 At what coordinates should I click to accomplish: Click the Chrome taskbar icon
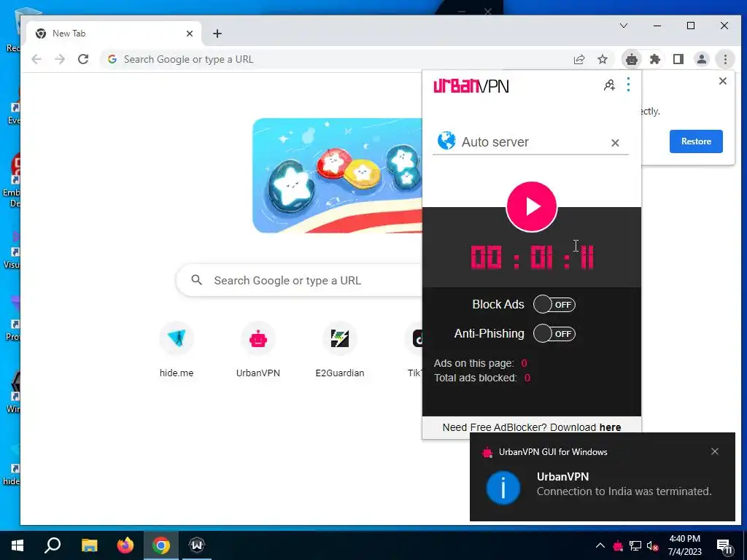coord(161,545)
